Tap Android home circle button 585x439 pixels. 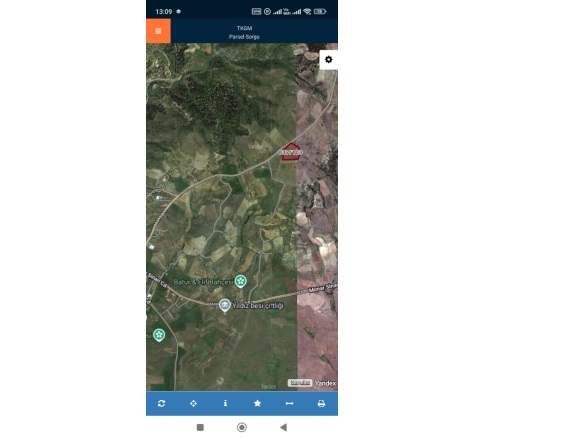click(242, 427)
